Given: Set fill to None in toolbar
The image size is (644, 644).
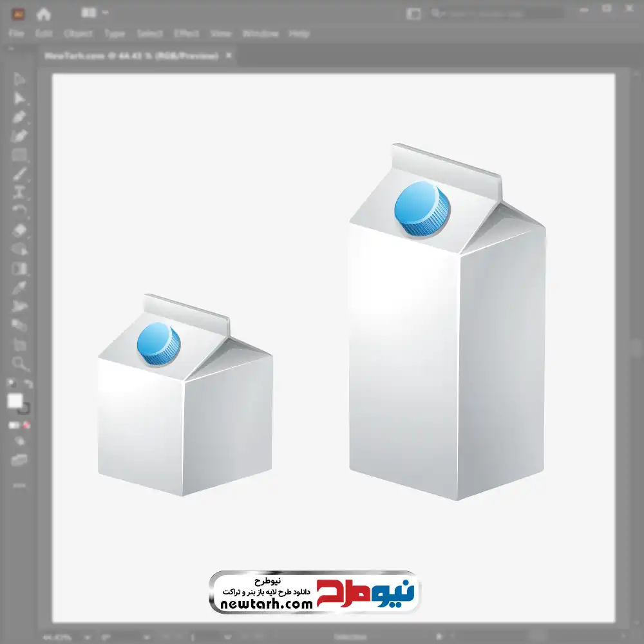Looking at the screenshot, I should (x=28, y=426).
